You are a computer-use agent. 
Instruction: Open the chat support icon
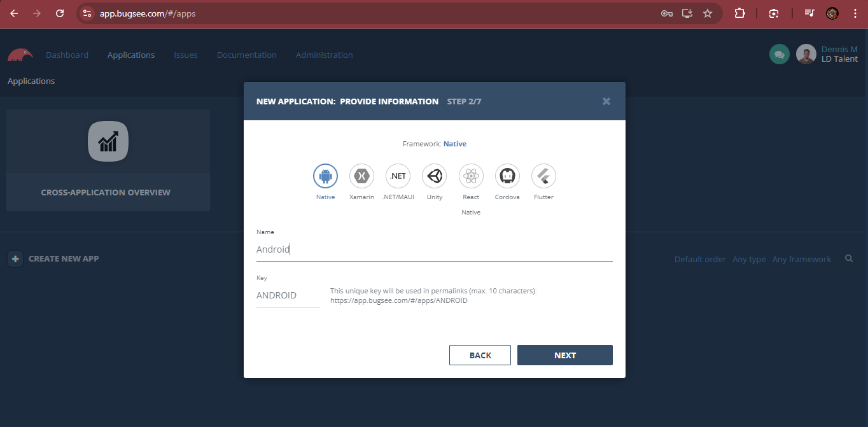(x=779, y=54)
